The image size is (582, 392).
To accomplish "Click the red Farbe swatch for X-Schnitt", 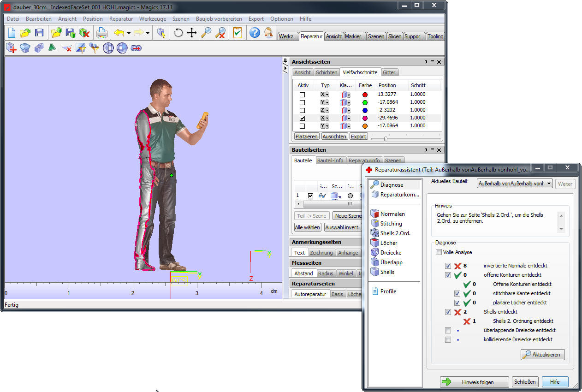I will pos(365,94).
